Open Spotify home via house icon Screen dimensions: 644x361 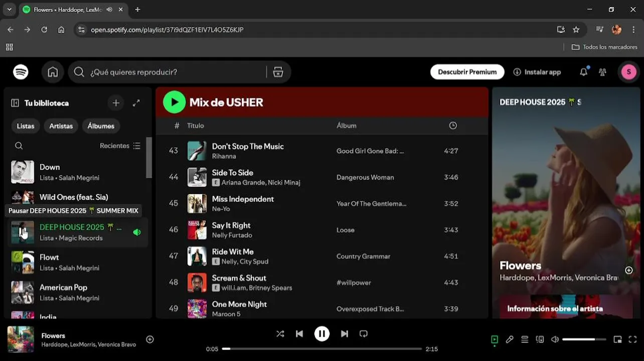point(53,72)
